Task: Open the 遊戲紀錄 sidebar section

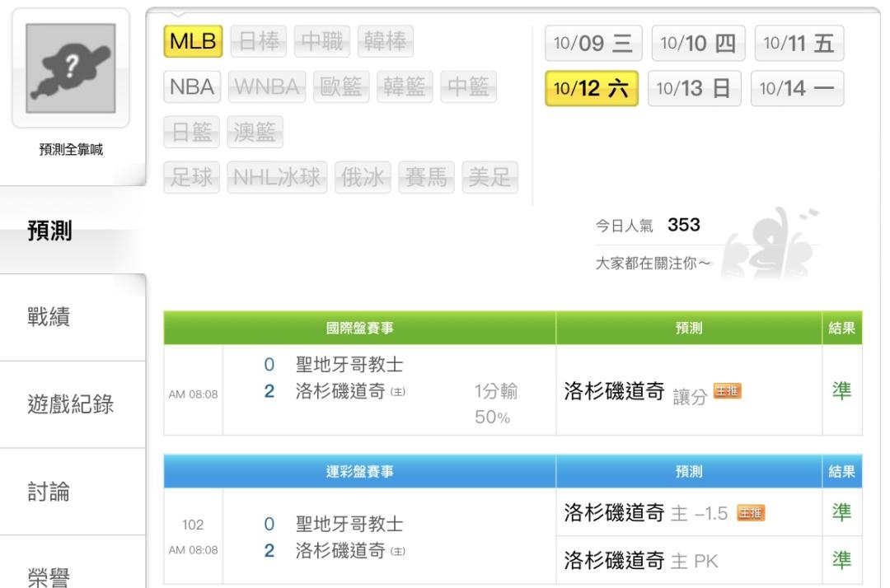Action: tap(71, 405)
